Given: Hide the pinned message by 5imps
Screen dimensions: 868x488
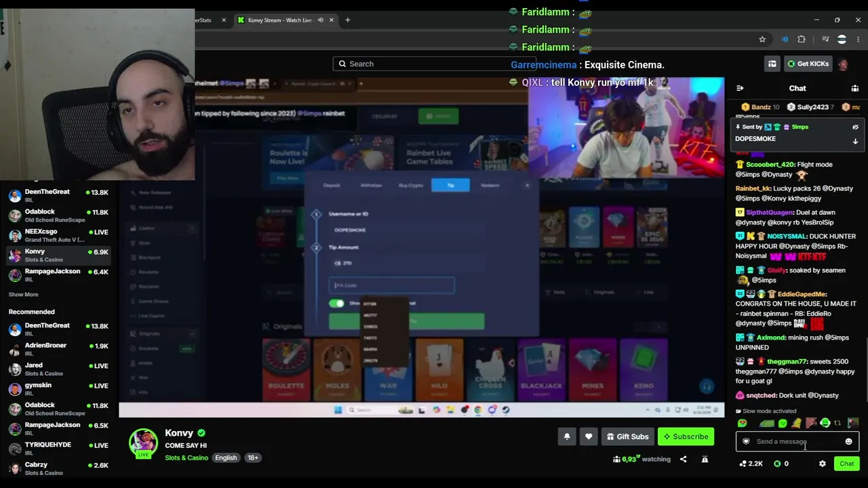Looking at the screenshot, I should (855, 127).
